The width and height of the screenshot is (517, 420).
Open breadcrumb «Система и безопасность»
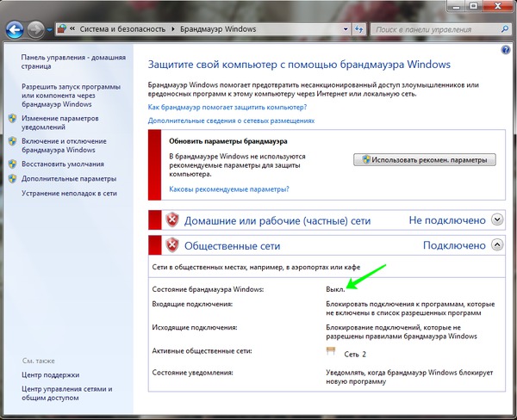pos(122,29)
